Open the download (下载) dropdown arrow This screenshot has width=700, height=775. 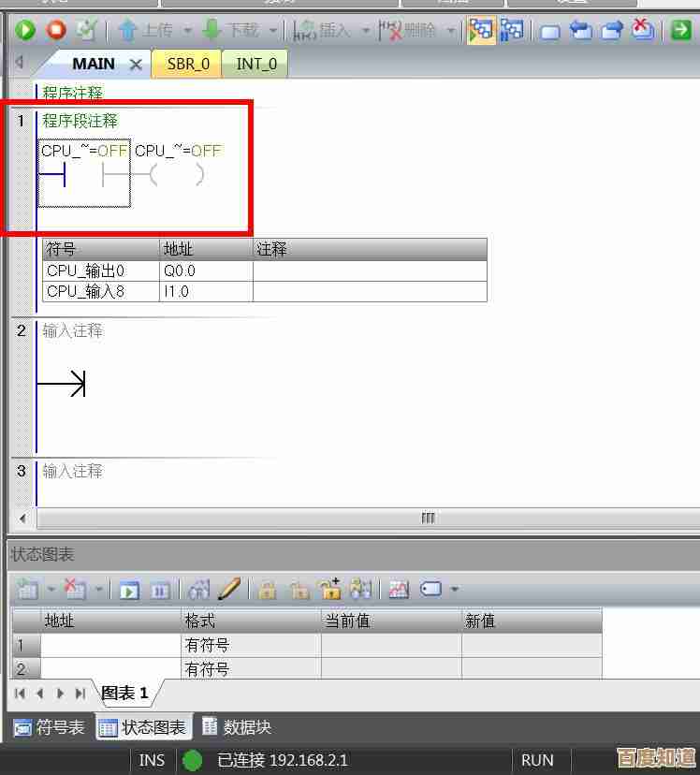click(272, 31)
